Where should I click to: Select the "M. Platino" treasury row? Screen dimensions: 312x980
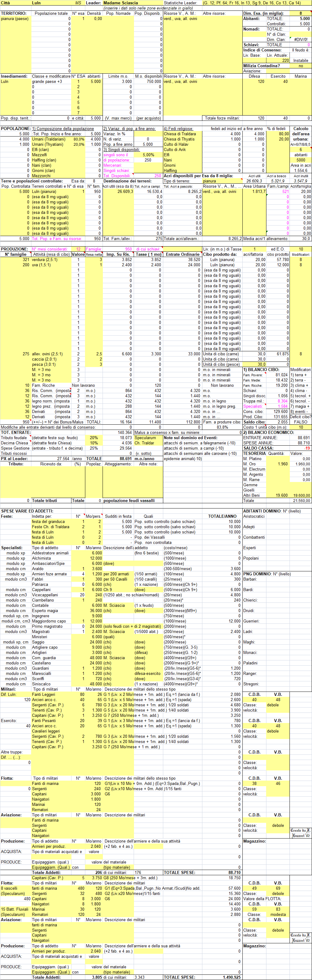252,459
